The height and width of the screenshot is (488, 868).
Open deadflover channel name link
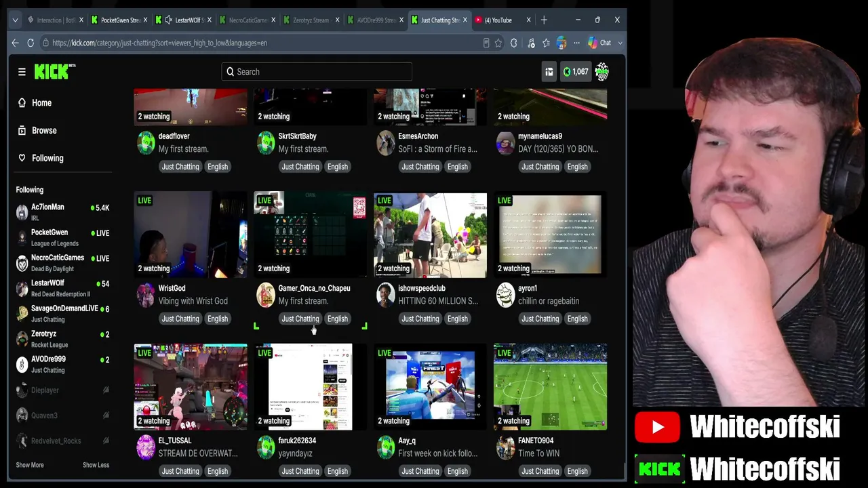pyautogui.click(x=174, y=136)
